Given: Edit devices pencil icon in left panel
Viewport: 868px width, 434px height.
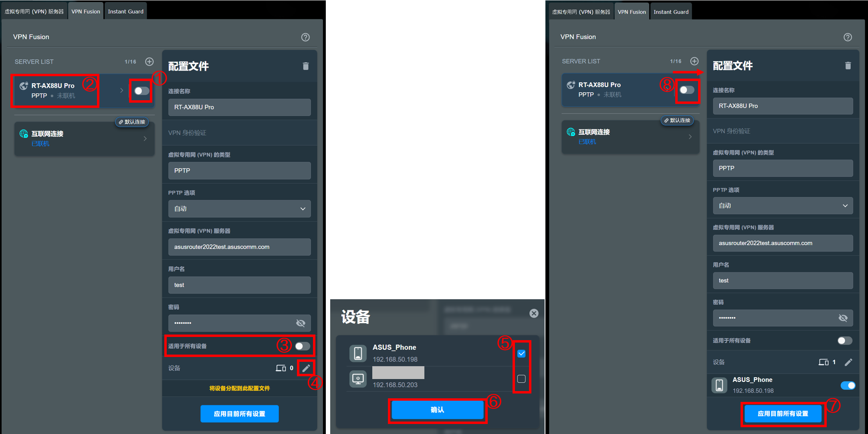Looking at the screenshot, I should (x=306, y=368).
